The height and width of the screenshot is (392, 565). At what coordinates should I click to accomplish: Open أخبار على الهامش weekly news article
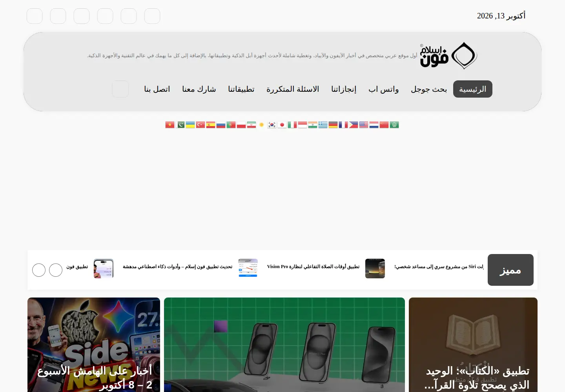coord(94,345)
